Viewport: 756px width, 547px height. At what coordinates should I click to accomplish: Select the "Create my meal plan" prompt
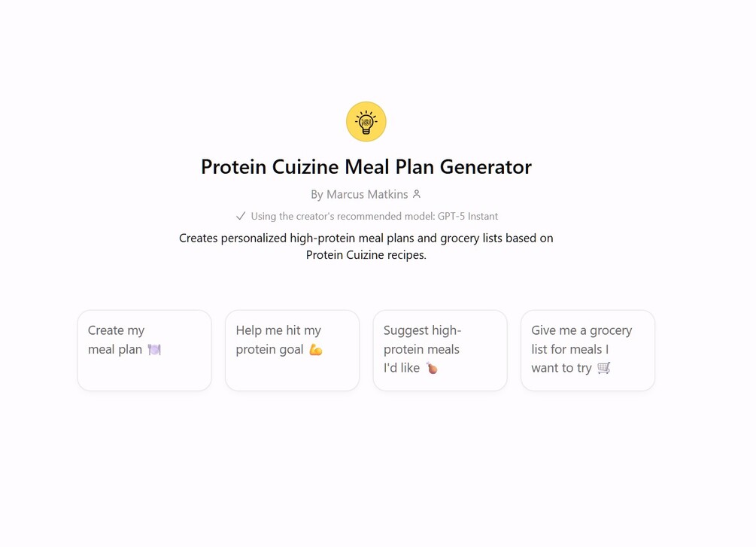point(144,351)
